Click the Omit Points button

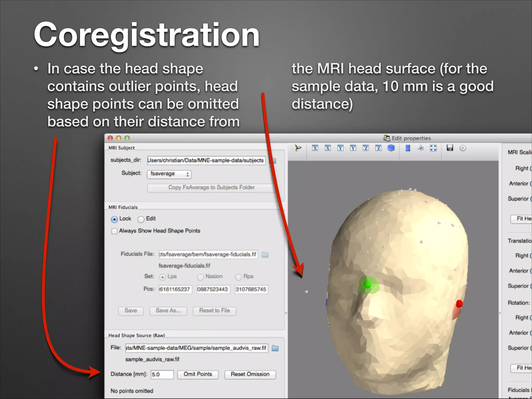coord(198,374)
